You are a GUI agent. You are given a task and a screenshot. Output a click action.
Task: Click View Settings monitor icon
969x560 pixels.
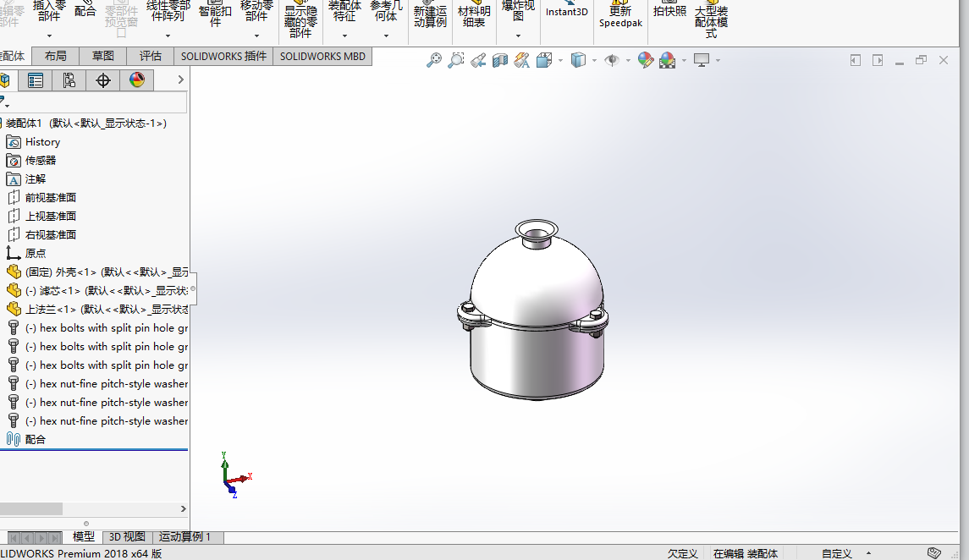click(702, 60)
